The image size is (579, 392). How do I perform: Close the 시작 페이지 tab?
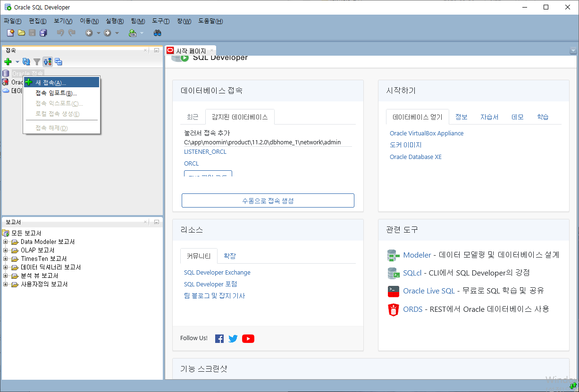(x=212, y=50)
